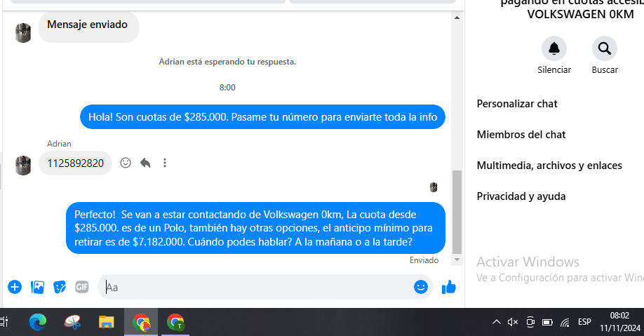This screenshot has height=336, width=644.
Task: Click the muted volume tray icon
Action: [513, 322]
